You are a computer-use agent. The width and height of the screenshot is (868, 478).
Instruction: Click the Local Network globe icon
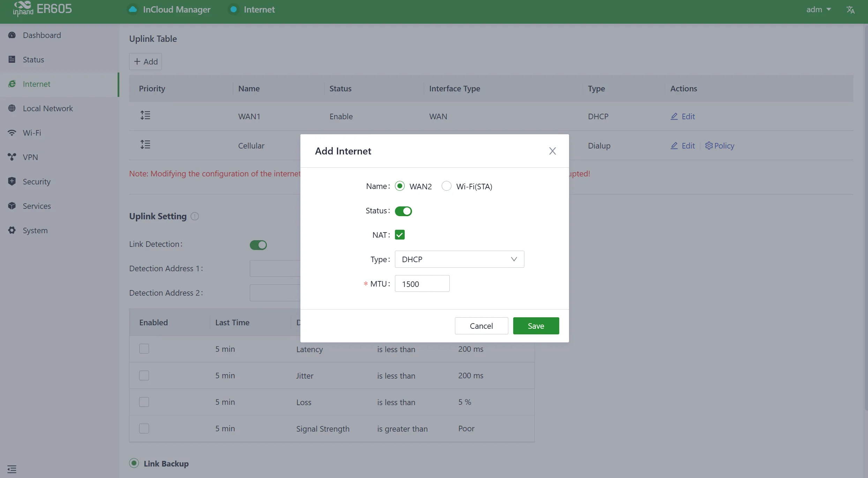coord(12,108)
